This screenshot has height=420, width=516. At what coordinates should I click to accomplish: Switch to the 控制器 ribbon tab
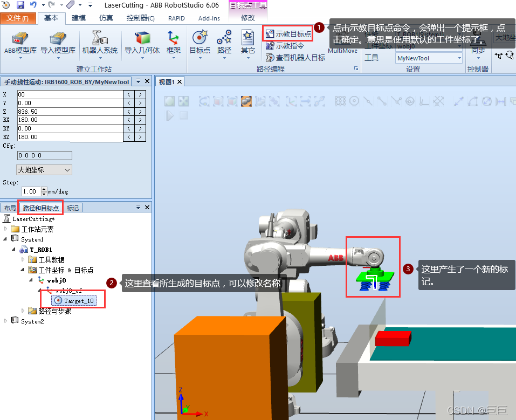click(x=141, y=18)
